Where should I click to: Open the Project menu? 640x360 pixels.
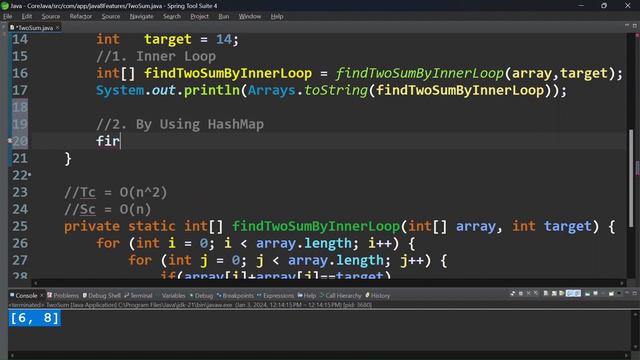[199, 16]
